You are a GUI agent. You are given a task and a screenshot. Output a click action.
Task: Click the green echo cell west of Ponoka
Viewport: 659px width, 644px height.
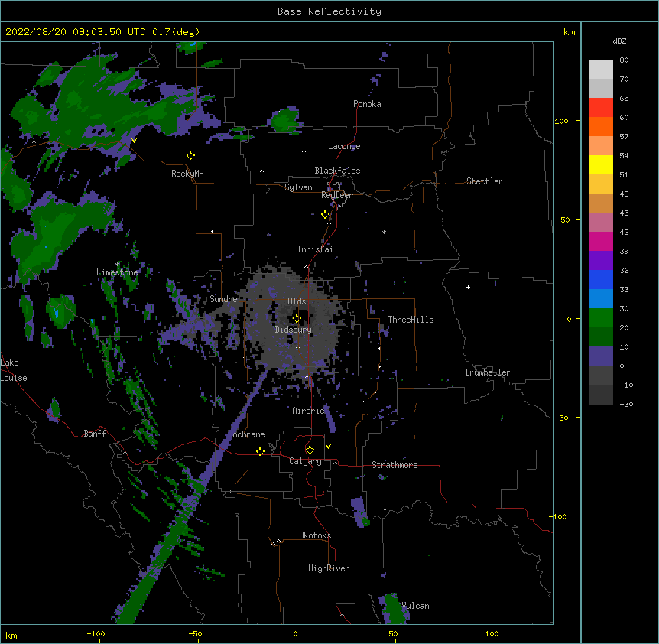(286, 120)
